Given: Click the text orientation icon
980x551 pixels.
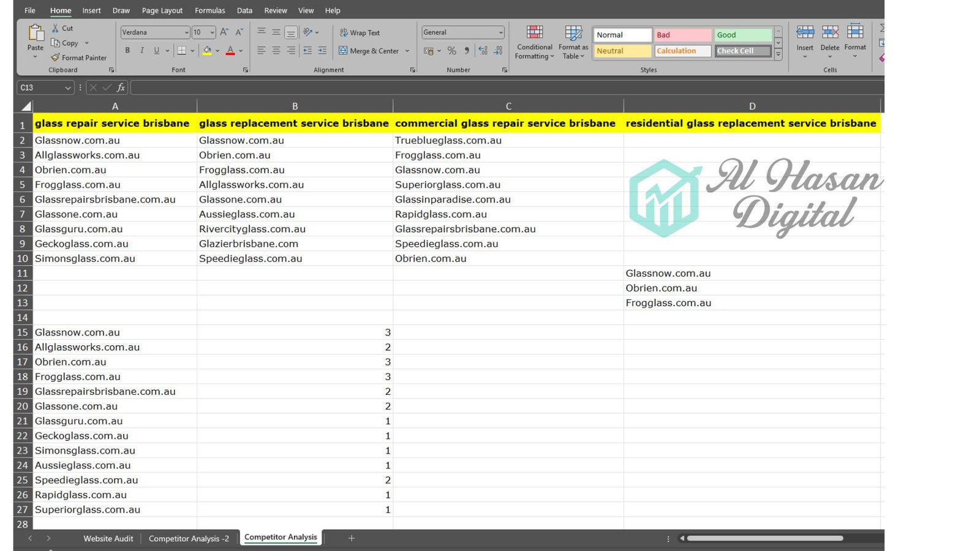Looking at the screenshot, I should [x=308, y=32].
